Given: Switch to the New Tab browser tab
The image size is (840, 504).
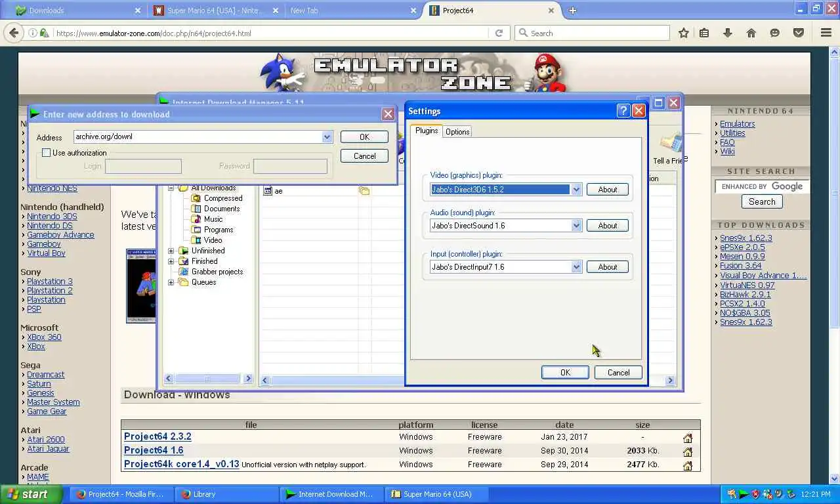Looking at the screenshot, I should pos(352,10).
